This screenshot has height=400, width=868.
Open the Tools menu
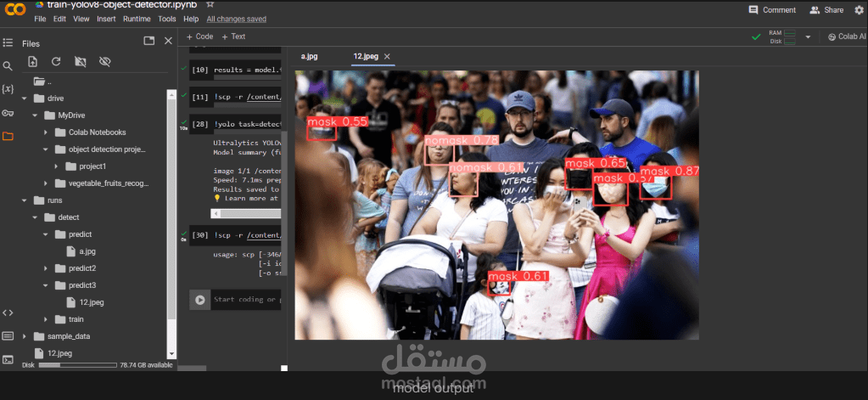pos(167,19)
